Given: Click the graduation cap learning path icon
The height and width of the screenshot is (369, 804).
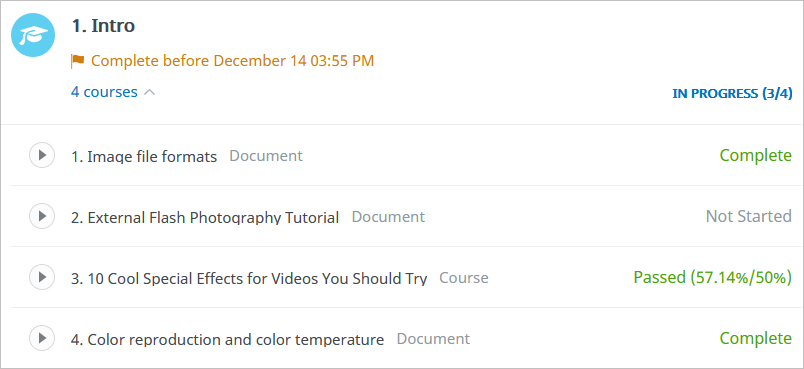Looking at the screenshot, I should click(33, 35).
